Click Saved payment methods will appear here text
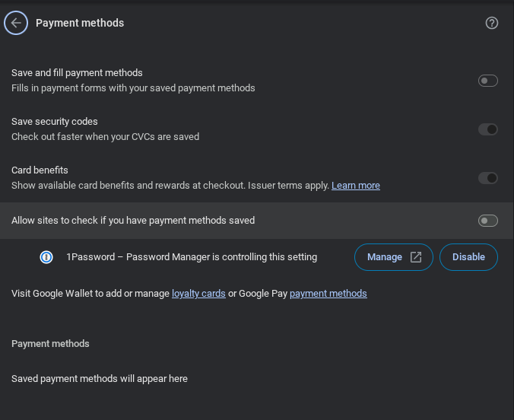The height and width of the screenshot is (420, 514). pos(100,379)
